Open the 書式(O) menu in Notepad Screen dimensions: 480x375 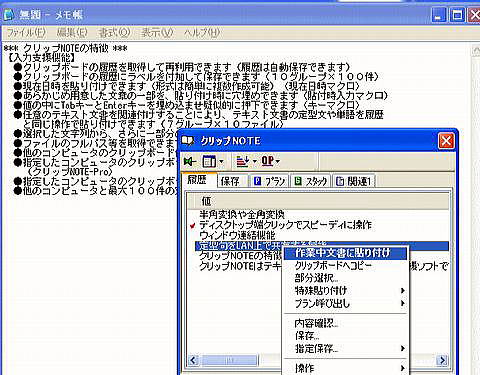coord(114,33)
